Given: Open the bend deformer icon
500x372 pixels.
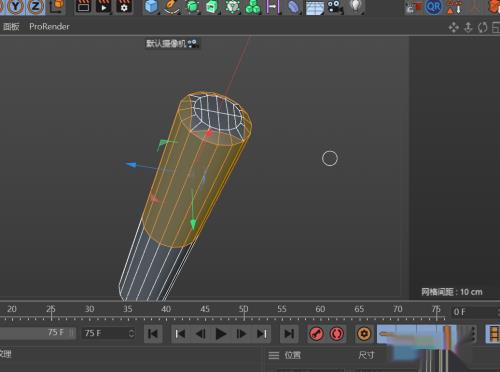Looking at the screenshot, I should tap(293, 7).
